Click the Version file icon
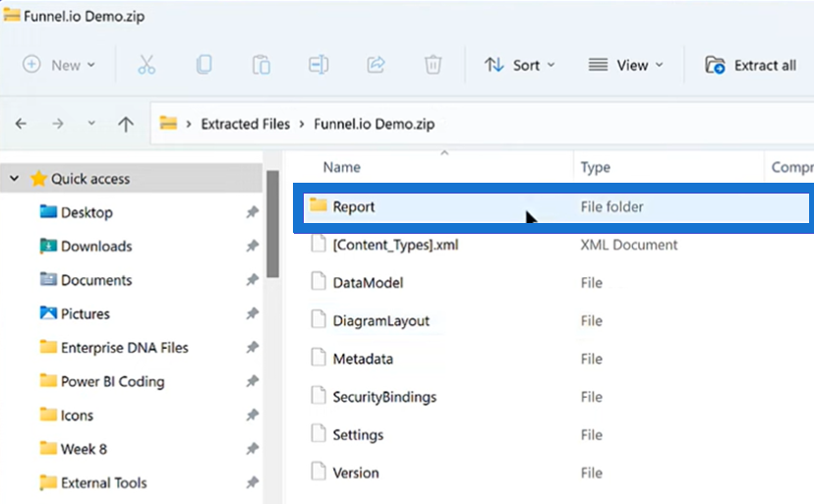Screen dimensions: 814x504 point(319,472)
